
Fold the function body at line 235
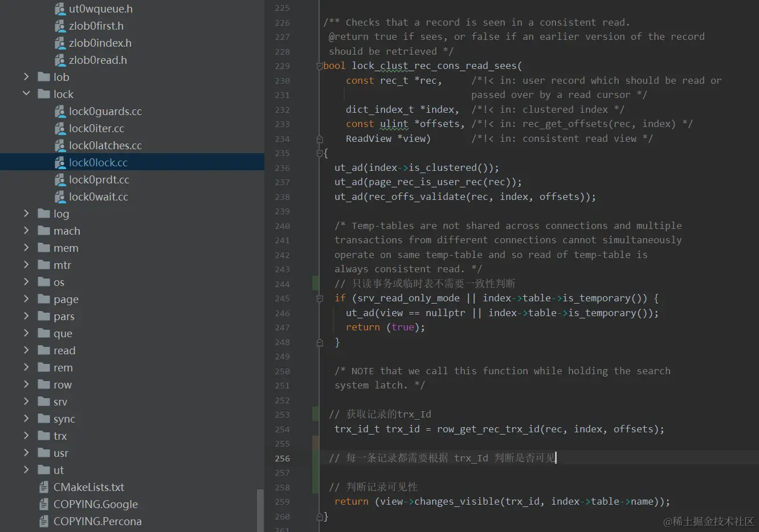(x=320, y=153)
